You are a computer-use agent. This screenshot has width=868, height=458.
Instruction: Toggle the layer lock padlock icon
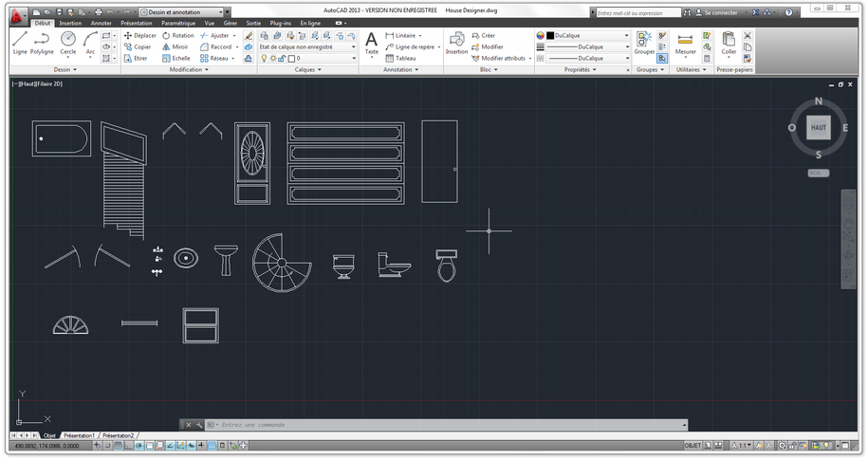[x=283, y=58]
